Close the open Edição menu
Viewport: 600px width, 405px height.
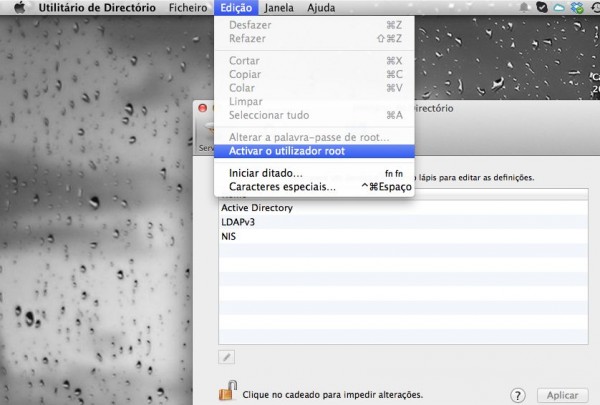[x=236, y=8]
